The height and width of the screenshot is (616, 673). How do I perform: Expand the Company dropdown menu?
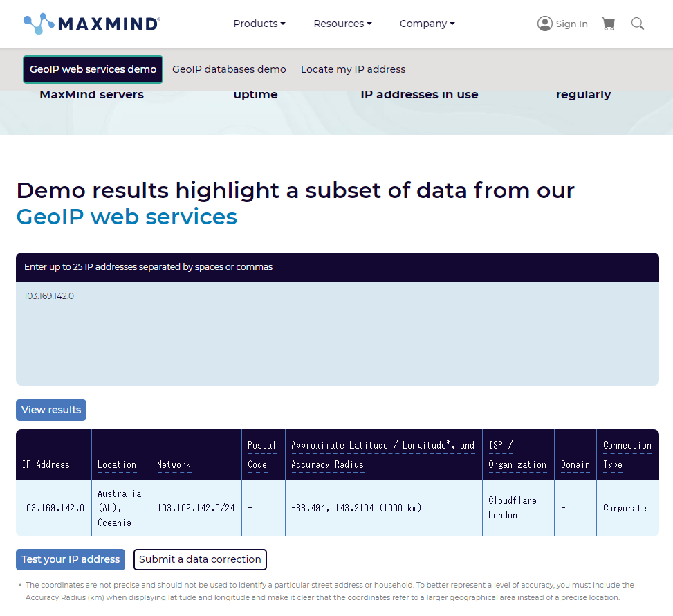(427, 24)
